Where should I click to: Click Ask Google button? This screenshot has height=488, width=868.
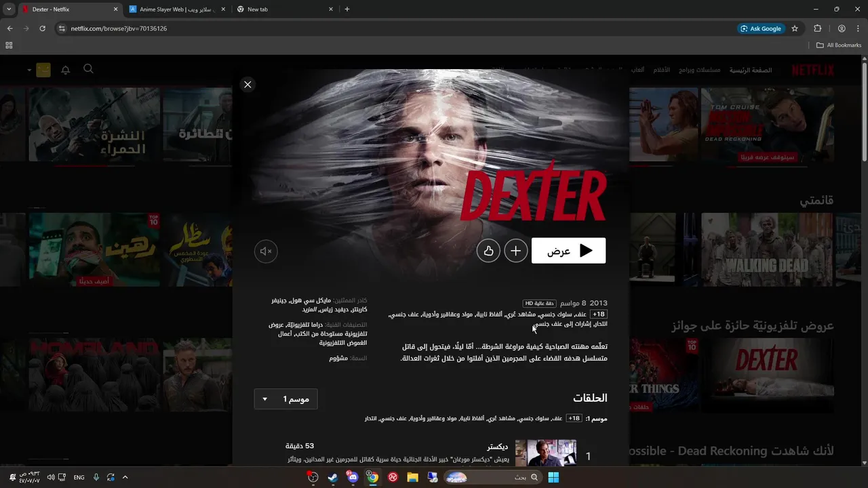pyautogui.click(x=761, y=28)
